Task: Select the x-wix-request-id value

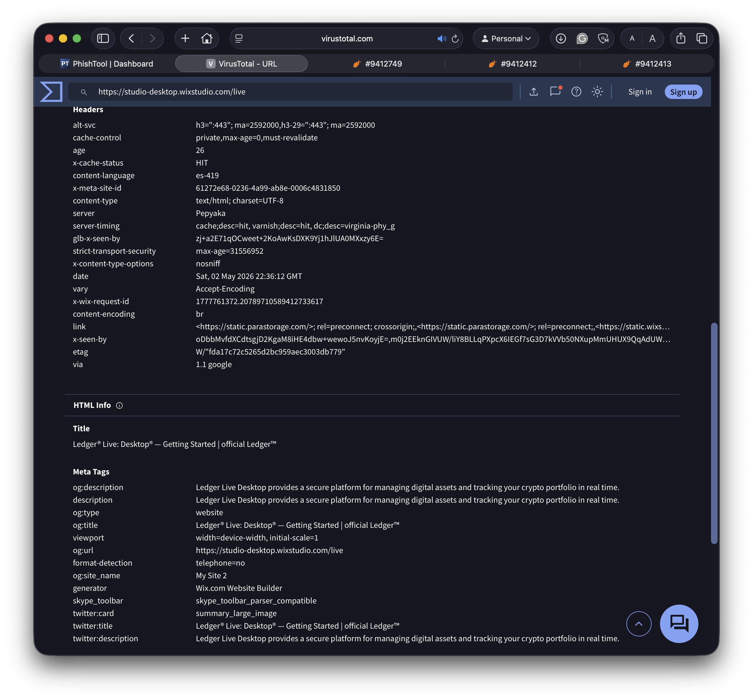Action: 259,301
